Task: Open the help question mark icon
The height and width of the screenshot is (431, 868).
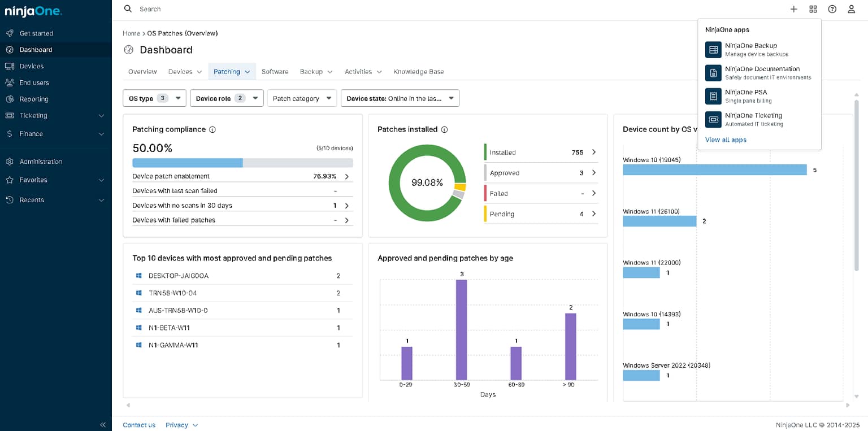Action: point(832,9)
